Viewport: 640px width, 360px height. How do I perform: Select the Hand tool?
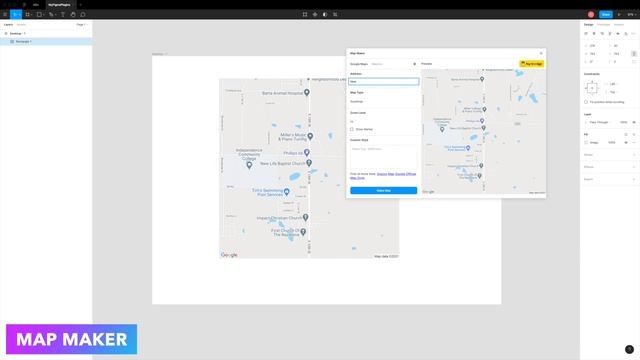click(73, 14)
